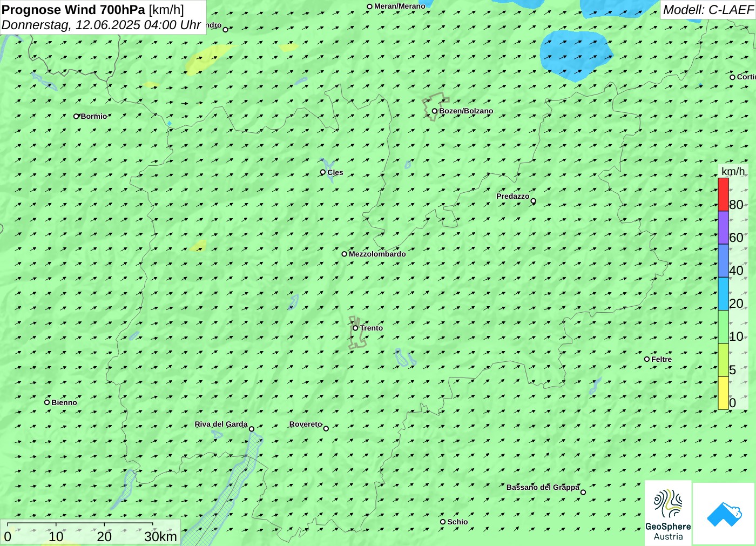Select the blue 40 km/h legend swatch
Image resolution: width=756 pixels, height=546 pixels.
click(x=723, y=261)
